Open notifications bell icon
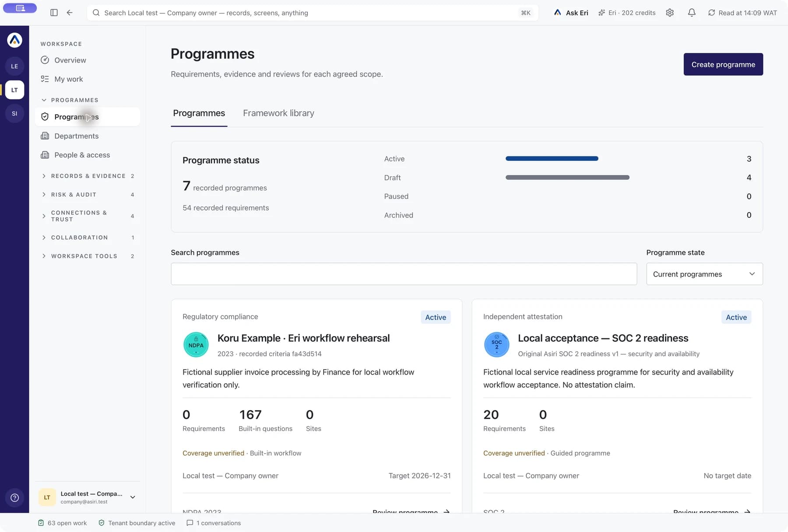The height and width of the screenshot is (532, 788). pos(692,13)
